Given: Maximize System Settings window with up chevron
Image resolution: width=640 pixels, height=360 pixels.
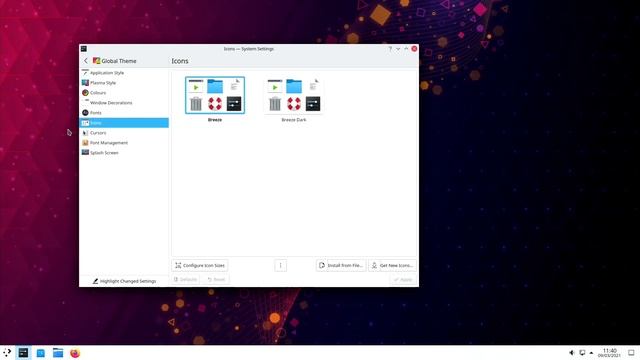Looking at the screenshot, I should pyautogui.click(x=406, y=49).
